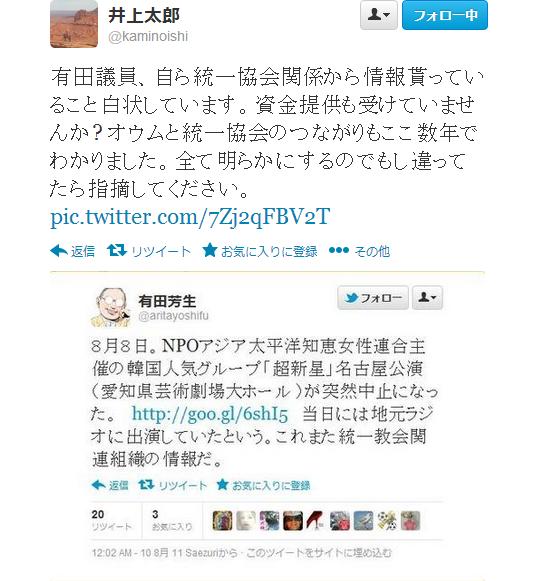Image resolution: width=538 pixels, height=581 pixels.
Task: Retweet 井上太郎's tweet
Action: tap(149, 251)
